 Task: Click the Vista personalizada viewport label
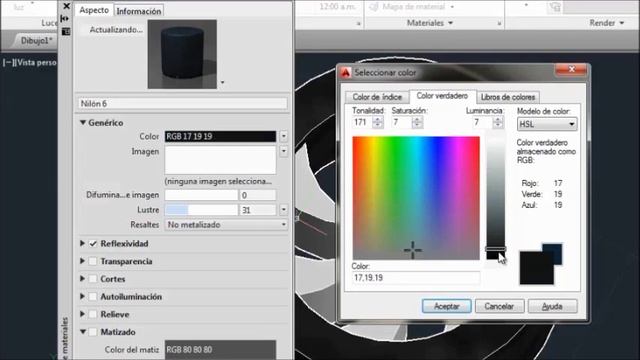37,62
